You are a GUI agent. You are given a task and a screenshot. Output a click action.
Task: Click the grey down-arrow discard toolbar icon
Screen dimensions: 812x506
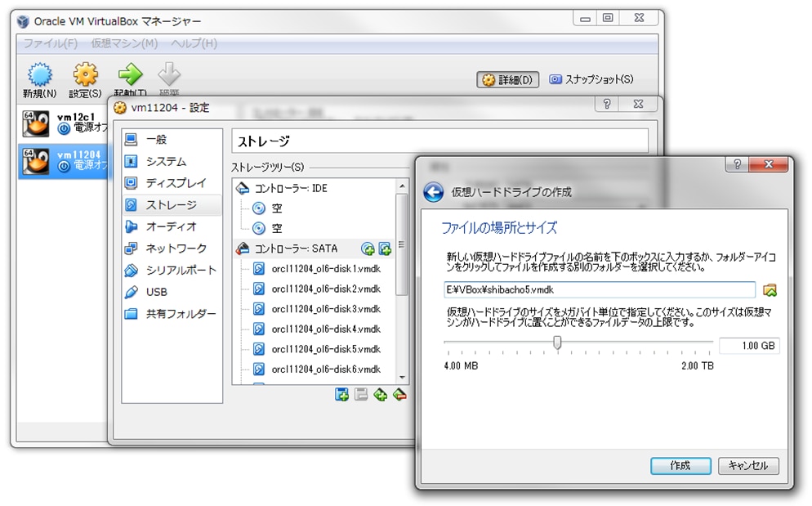tap(169, 74)
